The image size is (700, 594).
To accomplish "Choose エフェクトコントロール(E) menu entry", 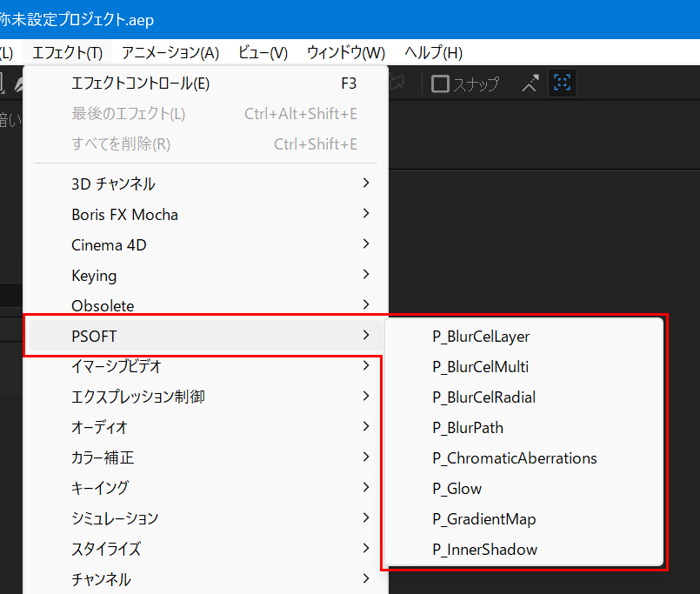I will click(205, 83).
